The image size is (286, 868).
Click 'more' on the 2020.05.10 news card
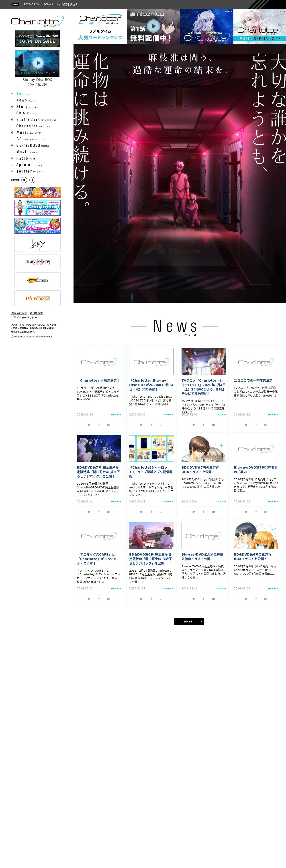click(168, 414)
